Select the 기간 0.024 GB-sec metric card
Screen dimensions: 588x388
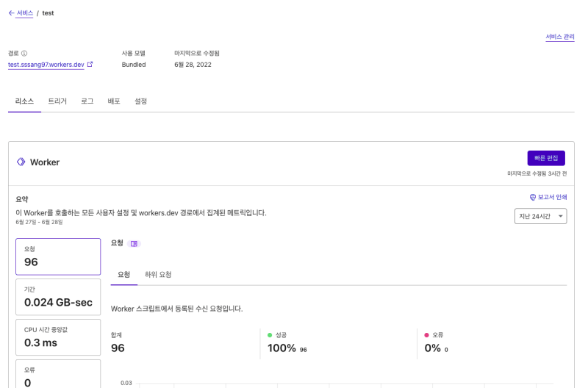pos(58,297)
